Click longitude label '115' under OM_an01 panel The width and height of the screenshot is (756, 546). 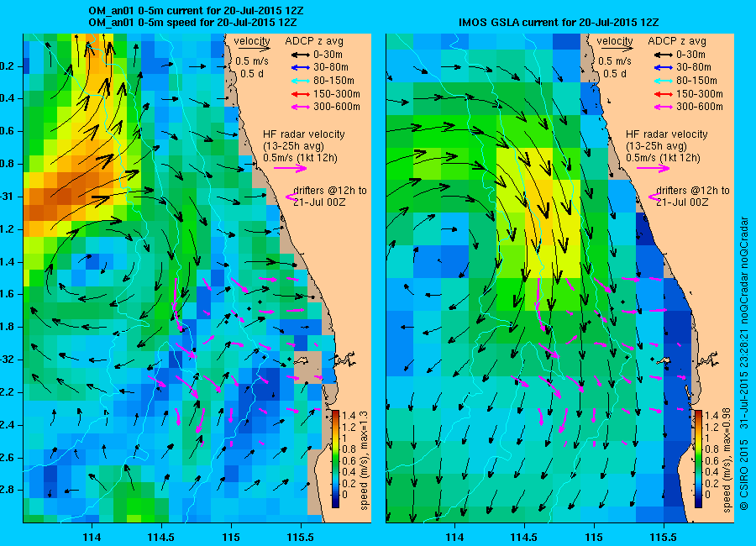pyautogui.click(x=231, y=537)
